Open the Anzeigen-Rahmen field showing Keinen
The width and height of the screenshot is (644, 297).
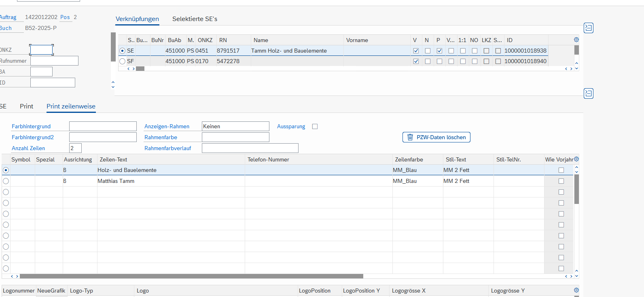pyautogui.click(x=235, y=126)
